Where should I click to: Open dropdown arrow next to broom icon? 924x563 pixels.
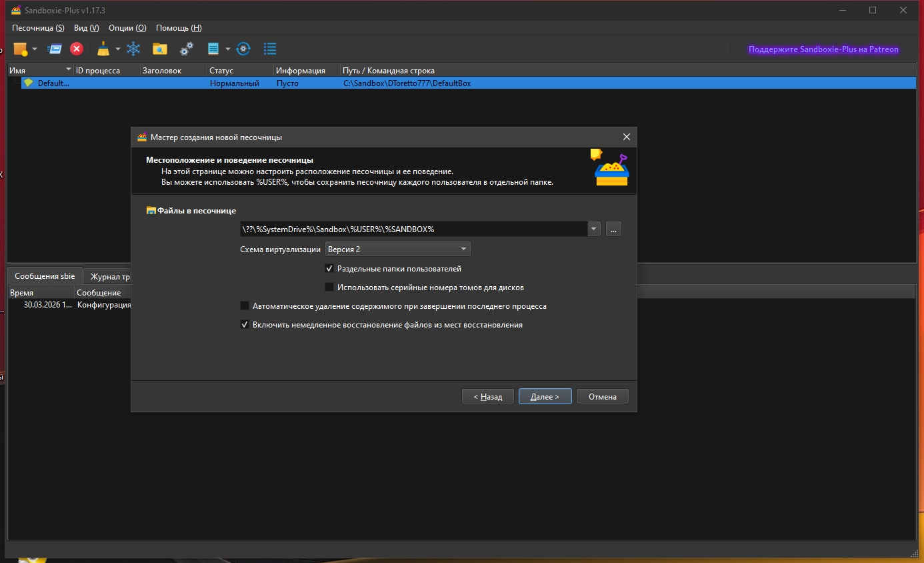117,49
